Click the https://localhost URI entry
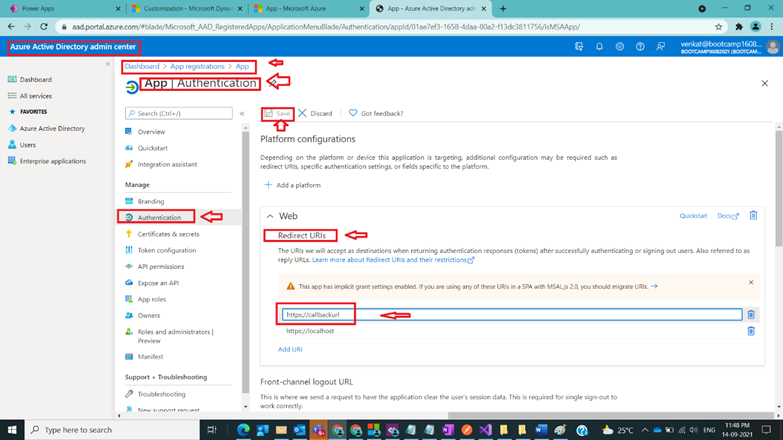This screenshot has width=783, height=440. (310, 331)
